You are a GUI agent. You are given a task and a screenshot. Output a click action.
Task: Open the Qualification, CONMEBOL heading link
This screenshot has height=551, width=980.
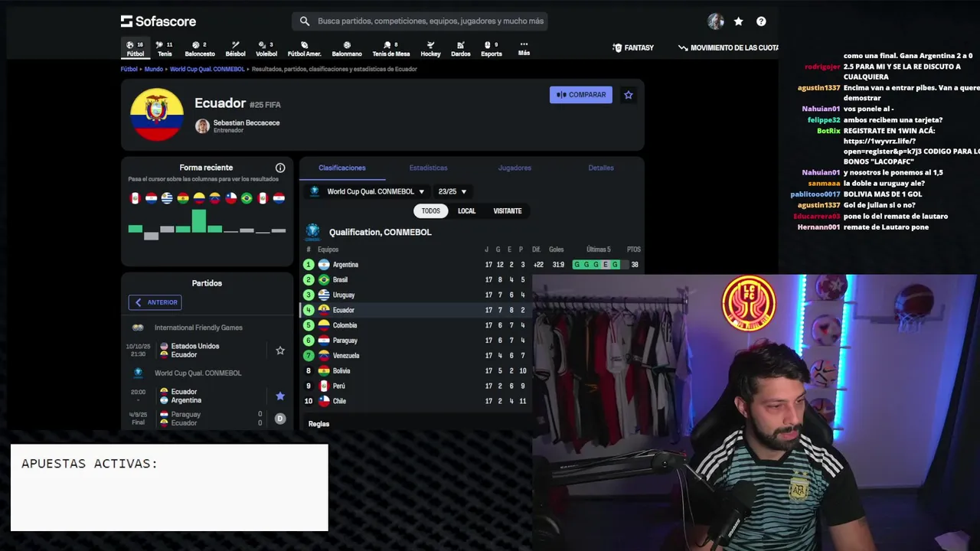381,232
